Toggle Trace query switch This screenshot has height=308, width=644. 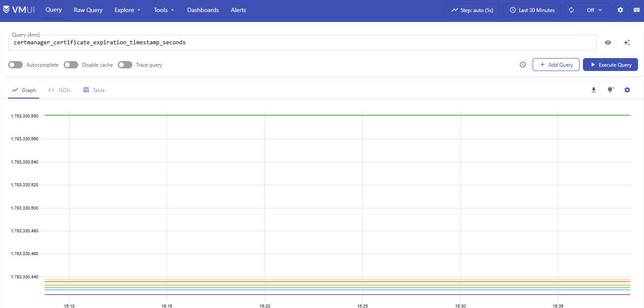point(125,65)
